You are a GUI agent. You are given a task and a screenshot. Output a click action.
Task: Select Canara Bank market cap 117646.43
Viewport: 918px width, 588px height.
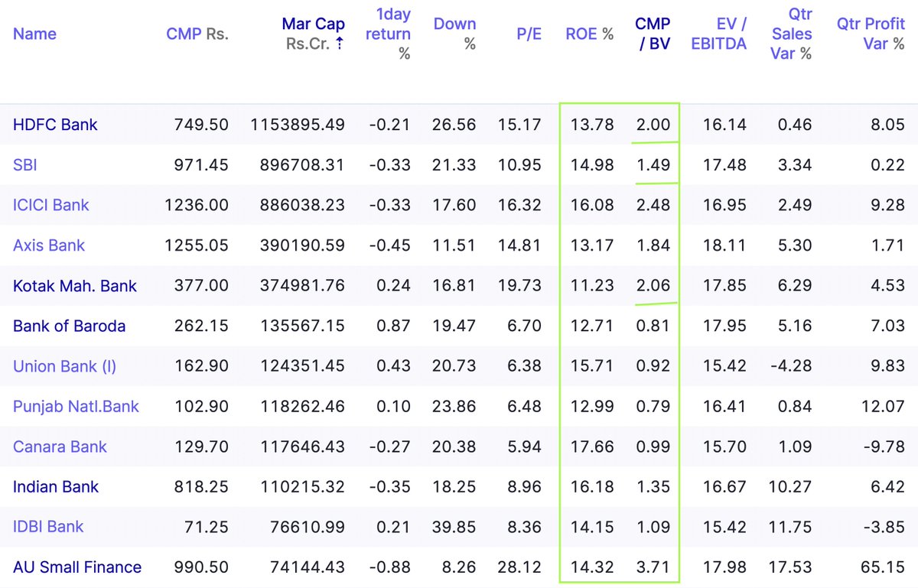pos(302,447)
